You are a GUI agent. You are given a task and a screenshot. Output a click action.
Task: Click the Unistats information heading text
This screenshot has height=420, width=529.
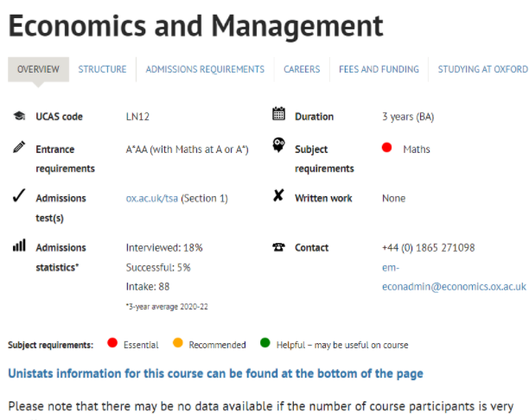click(215, 373)
